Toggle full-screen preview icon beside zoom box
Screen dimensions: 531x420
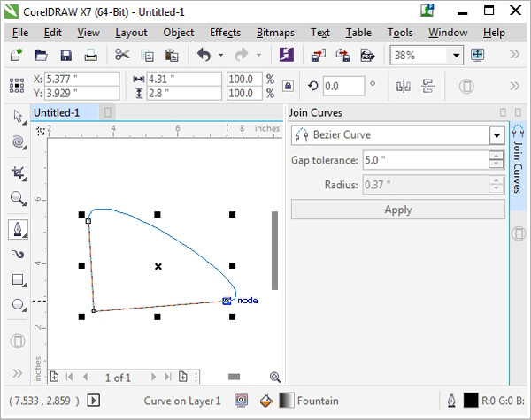477,55
